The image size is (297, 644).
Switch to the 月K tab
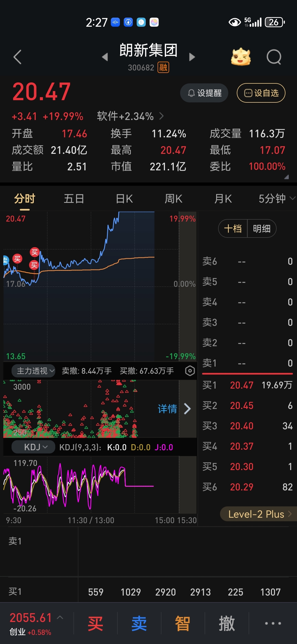pyautogui.click(x=223, y=199)
